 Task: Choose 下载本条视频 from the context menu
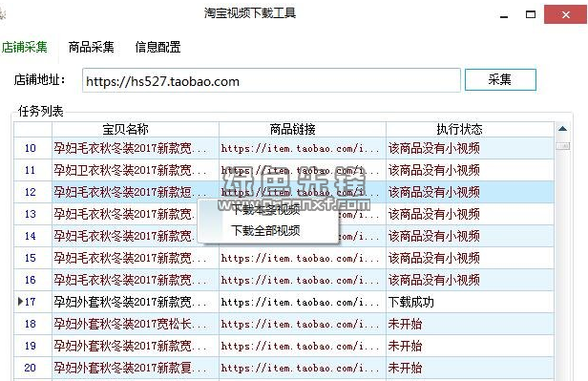click(265, 209)
